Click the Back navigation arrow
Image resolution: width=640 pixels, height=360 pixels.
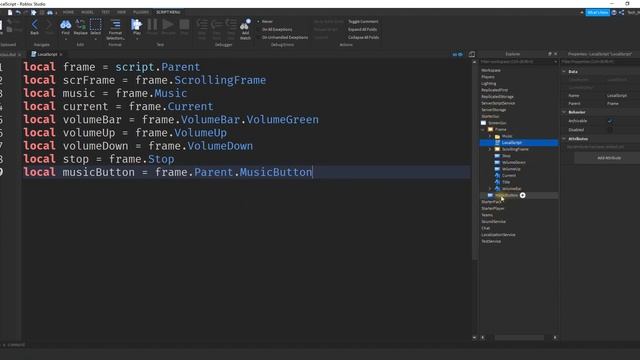(34, 25)
